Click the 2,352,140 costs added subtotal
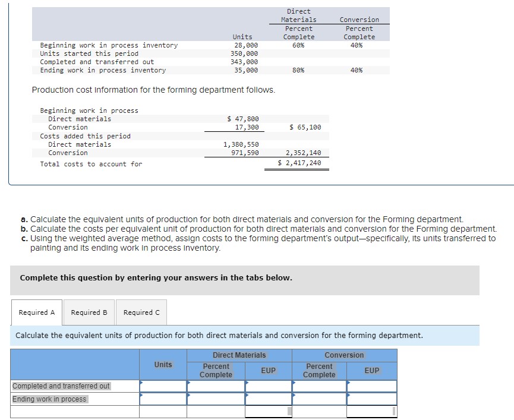This screenshot has height=420, width=514. (x=303, y=153)
